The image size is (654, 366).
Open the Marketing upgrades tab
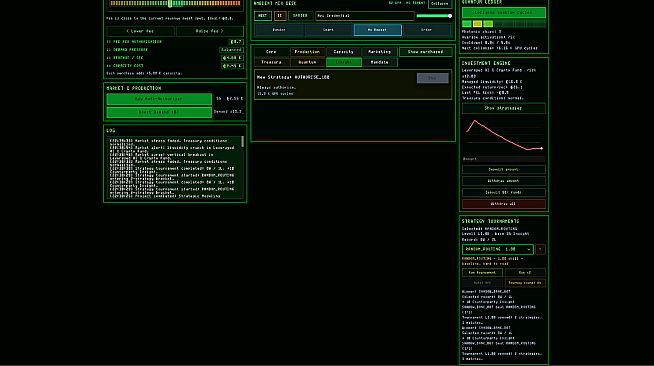coord(380,52)
